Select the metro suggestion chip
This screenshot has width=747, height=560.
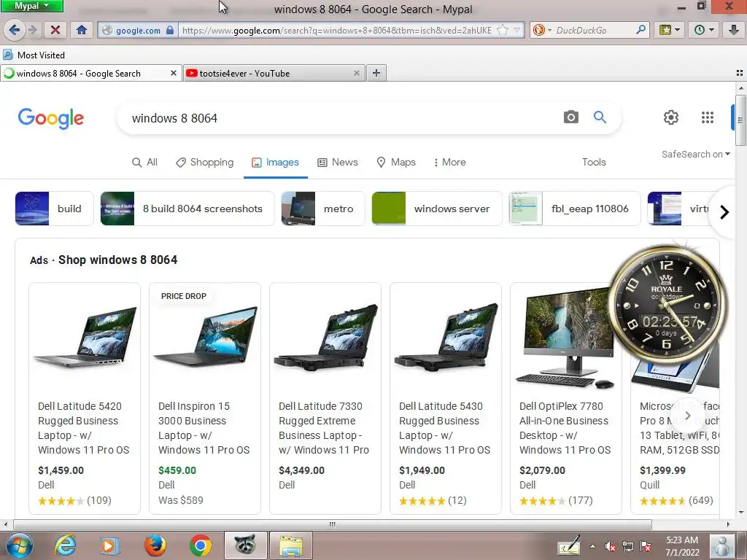point(323,209)
